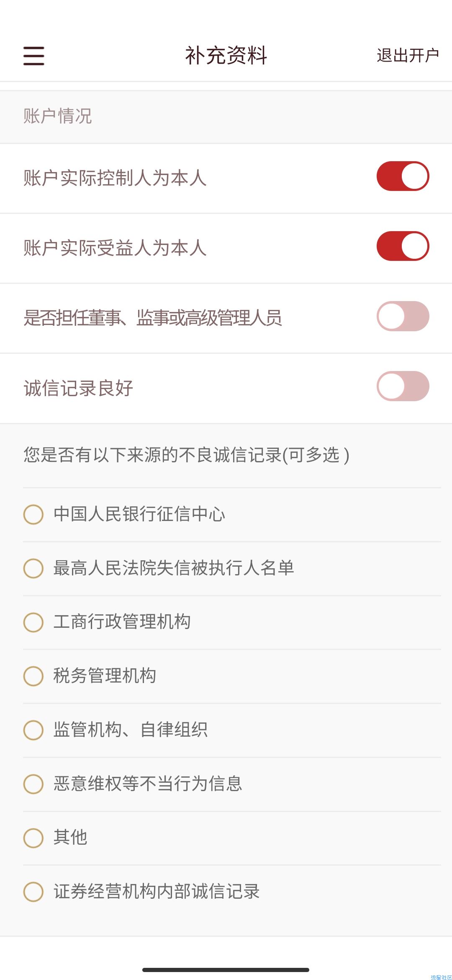Select 恶意维权等不当行为信息 option circle
This screenshot has width=452, height=980.
point(33,784)
